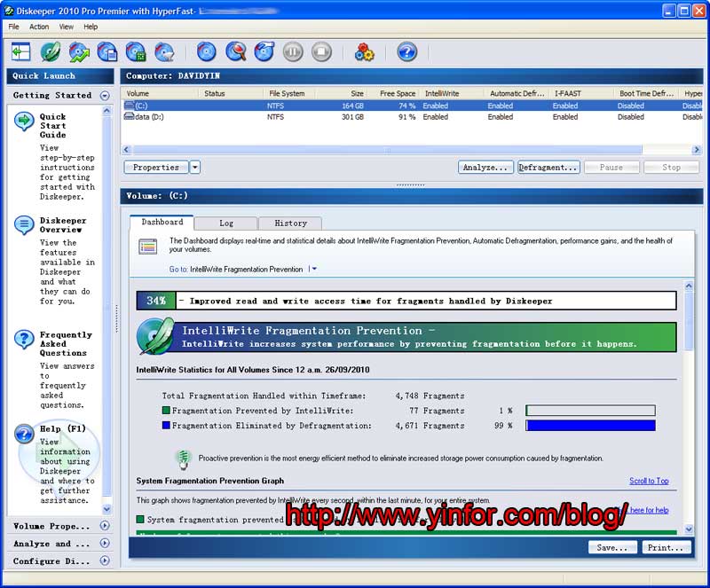Viewport: 710px width, 588px height.
Task: Open configuration via the colored gears icon
Action: click(365, 52)
